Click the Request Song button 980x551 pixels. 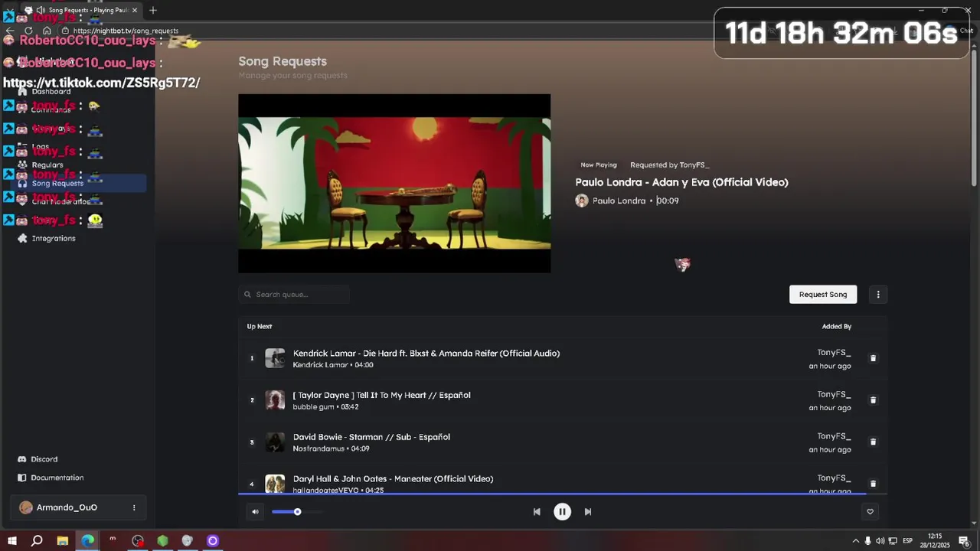823,295
